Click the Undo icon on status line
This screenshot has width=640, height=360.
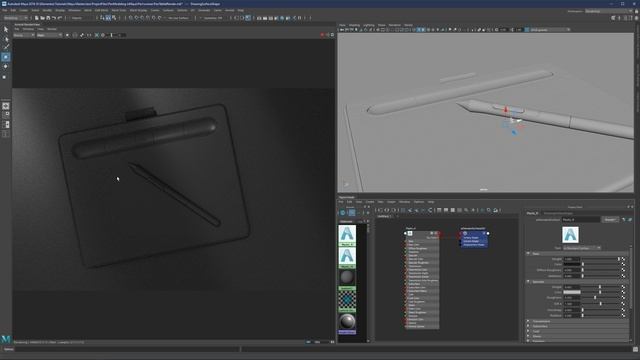54,18
